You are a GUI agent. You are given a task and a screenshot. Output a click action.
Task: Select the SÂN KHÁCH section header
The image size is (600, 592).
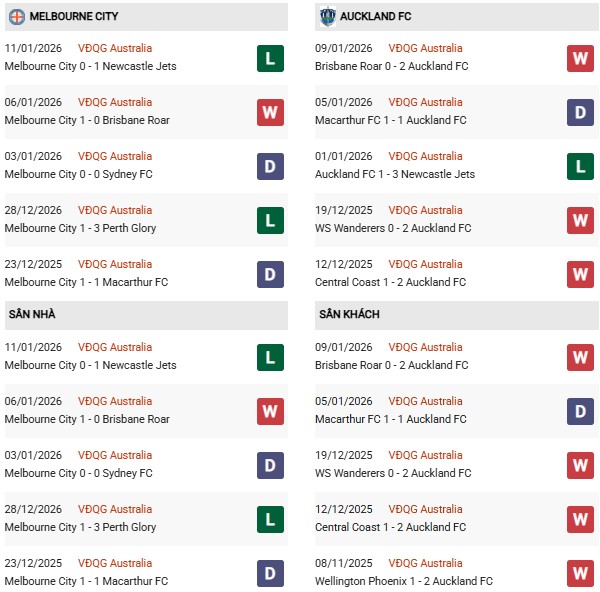[351, 315]
